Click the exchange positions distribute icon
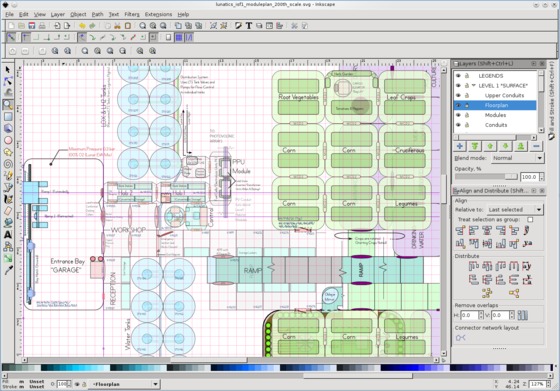The height and width of the screenshot is (391, 560). [486, 293]
